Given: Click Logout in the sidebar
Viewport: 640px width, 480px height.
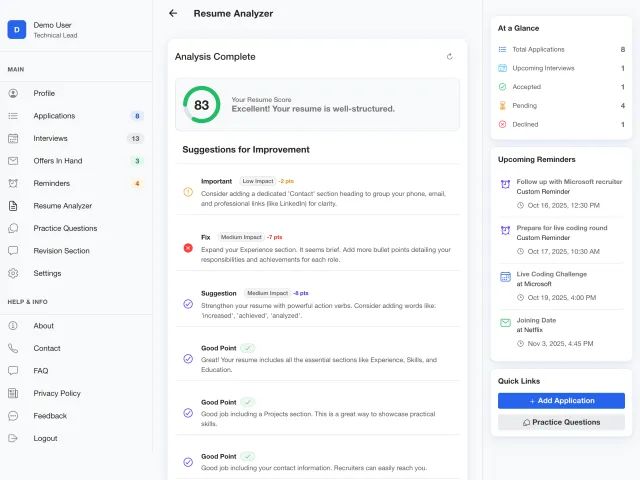Looking at the screenshot, I should (76, 438).
